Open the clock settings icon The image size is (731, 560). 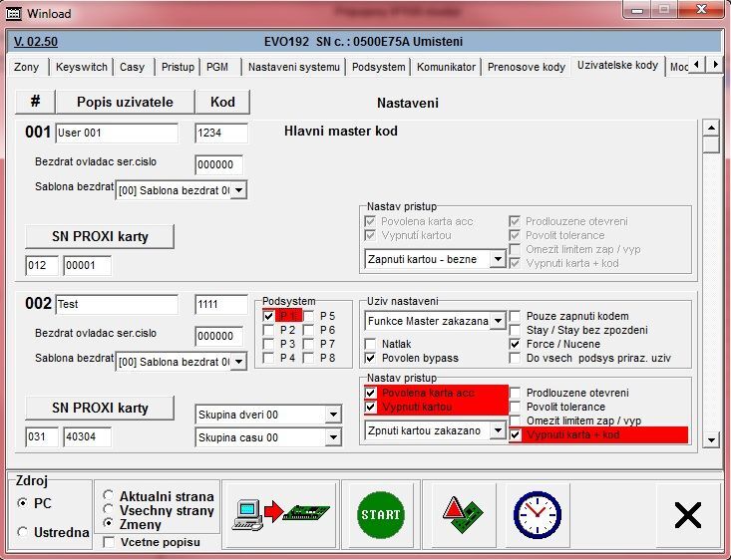(537, 514)
